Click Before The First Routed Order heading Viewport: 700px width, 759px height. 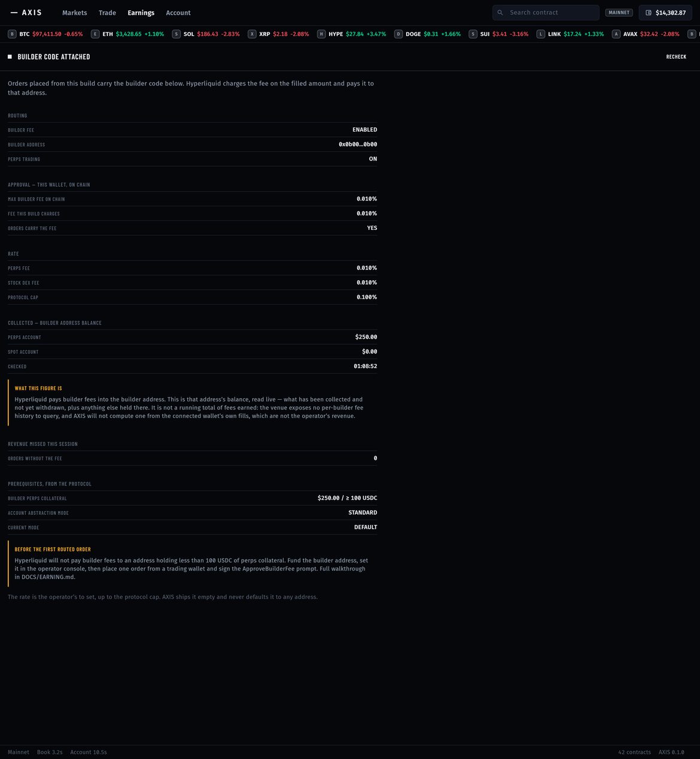tap(53, 549)
